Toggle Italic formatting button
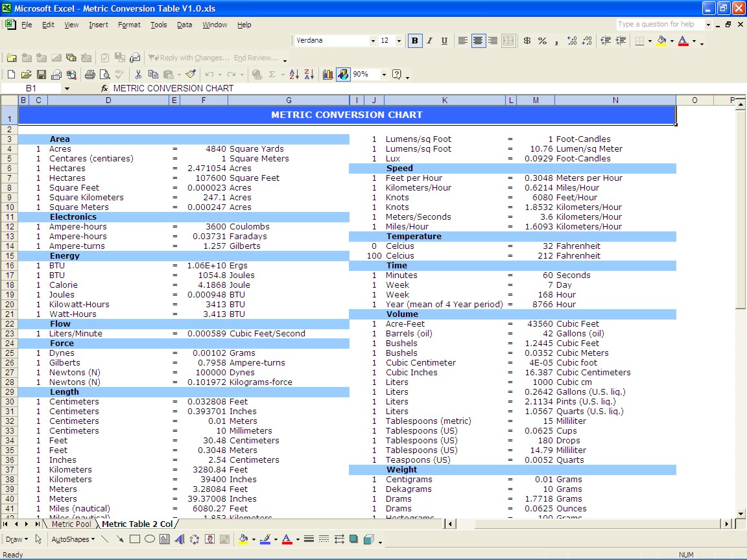The height and width of the screenshot is (560, 747). click(430, 41)
